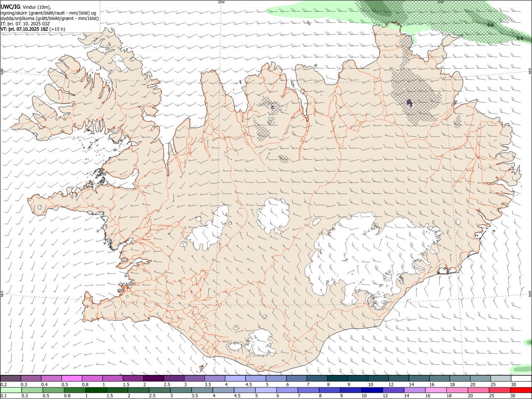Click the 'slydda/snjókoma' legend description line

click(x=49, y=18)
